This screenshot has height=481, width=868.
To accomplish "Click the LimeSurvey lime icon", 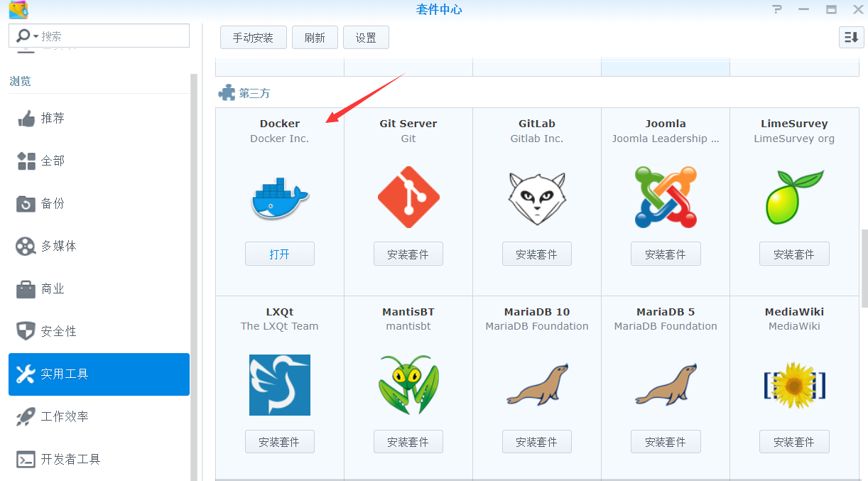I will click(794, 197).
